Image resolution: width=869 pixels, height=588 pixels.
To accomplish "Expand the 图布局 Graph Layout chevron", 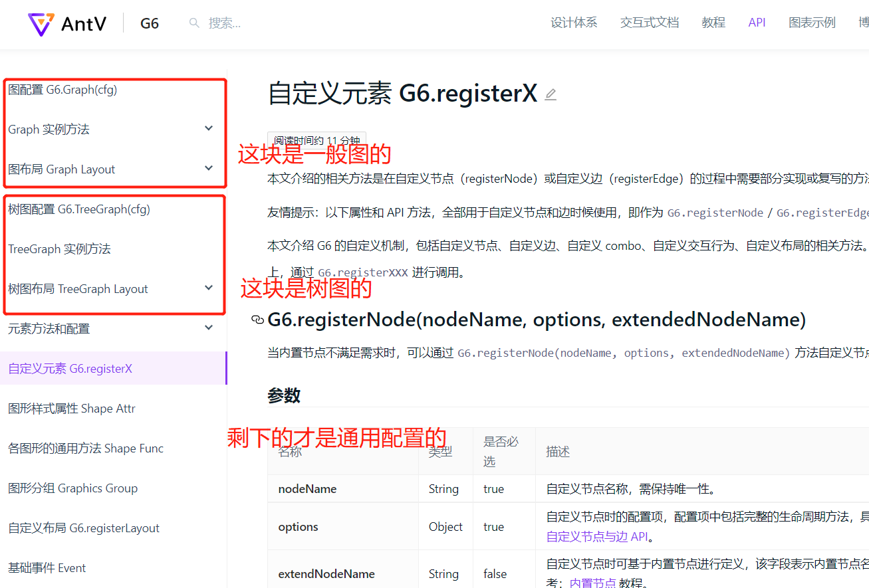I will point(209,168).
